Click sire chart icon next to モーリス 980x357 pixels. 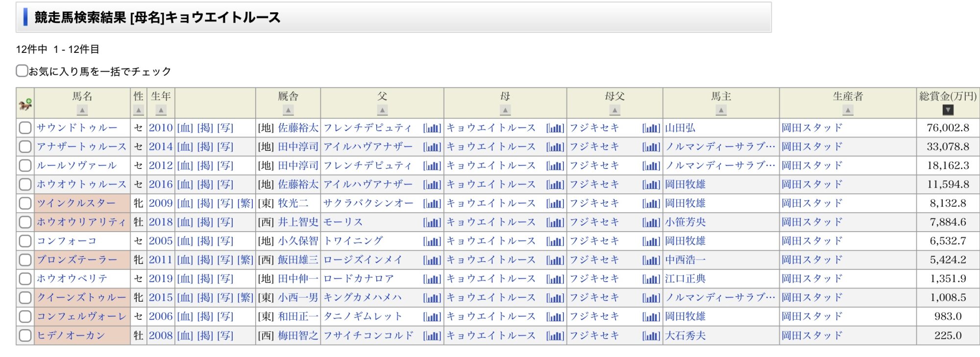[x=432, y=223]
